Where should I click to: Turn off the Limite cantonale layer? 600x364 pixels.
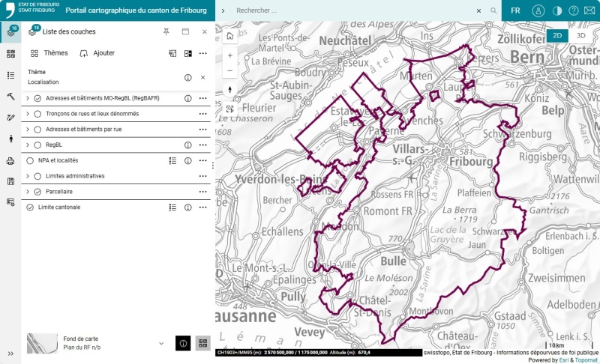pos(30,207)
